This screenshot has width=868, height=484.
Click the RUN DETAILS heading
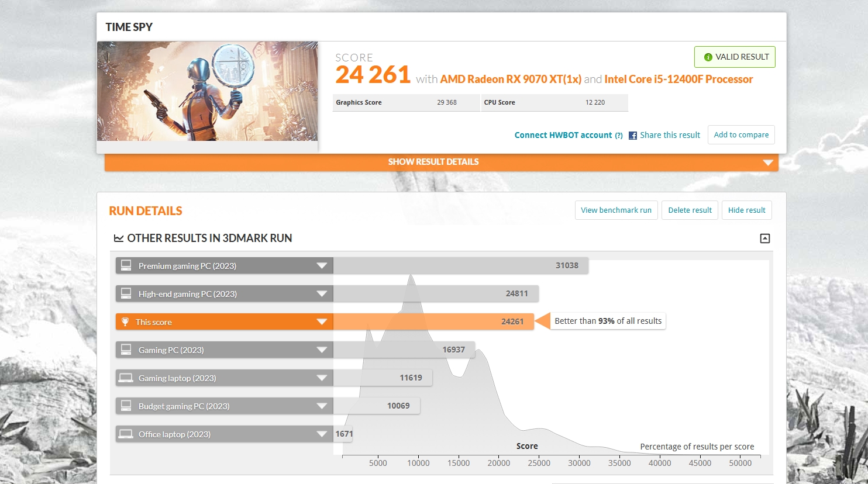146,211
